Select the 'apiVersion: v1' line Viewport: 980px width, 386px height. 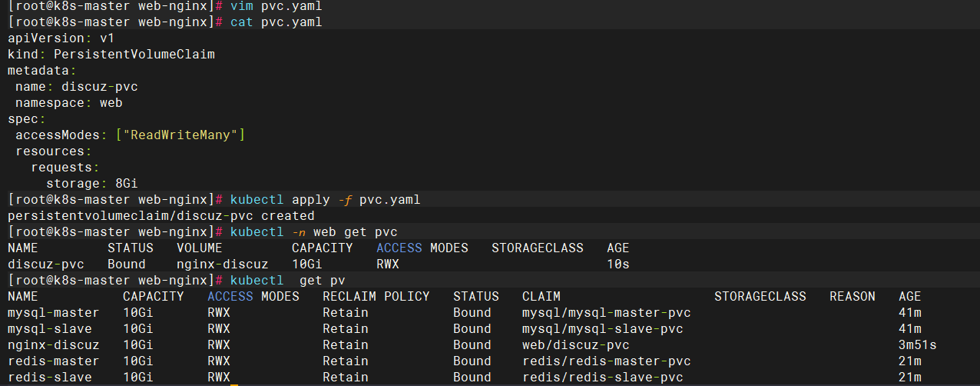click(61, 38)
